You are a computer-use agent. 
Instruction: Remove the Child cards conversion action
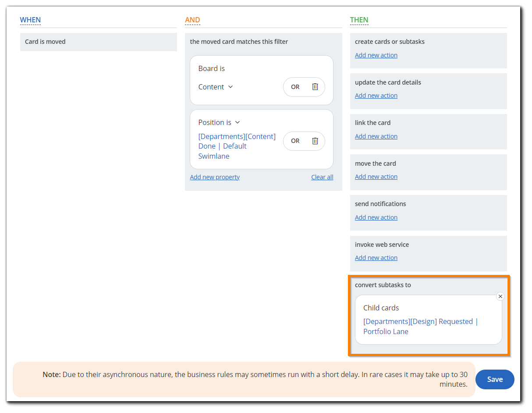tap(500, 296)
